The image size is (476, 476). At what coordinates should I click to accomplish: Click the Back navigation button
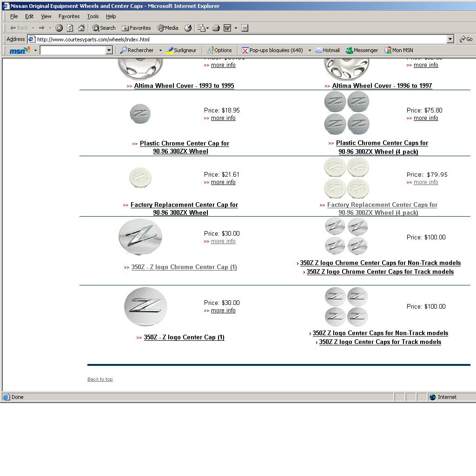pyautogui.click(x=19, y=28)
